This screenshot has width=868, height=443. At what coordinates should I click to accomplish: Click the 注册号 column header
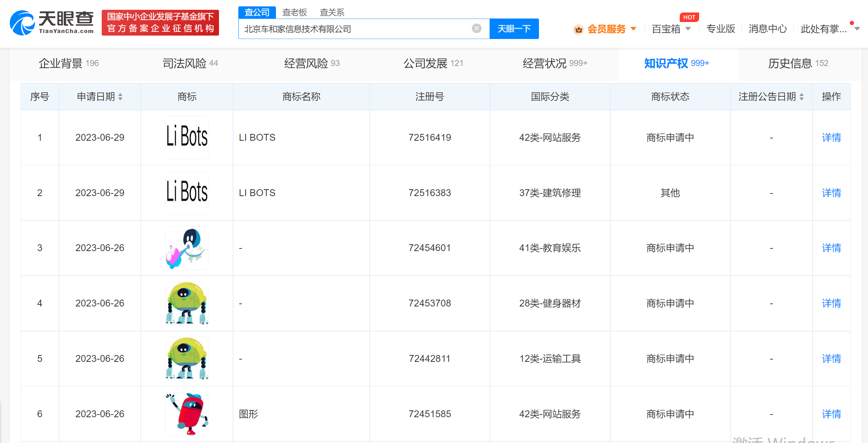[430, 97]
